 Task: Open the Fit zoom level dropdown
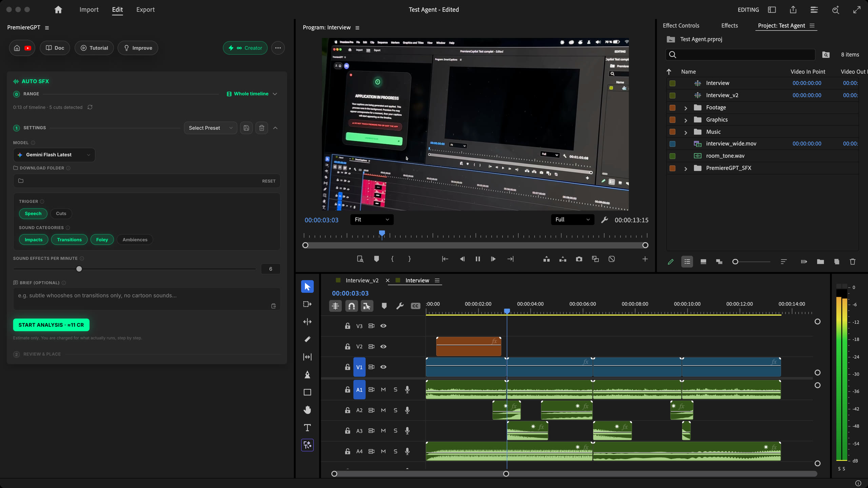372,220
